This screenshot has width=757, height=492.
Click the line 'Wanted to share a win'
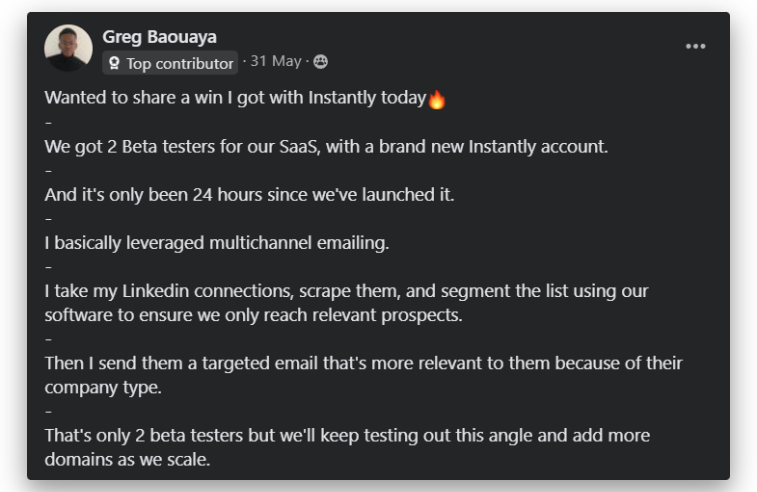click(x=235, y=98)
